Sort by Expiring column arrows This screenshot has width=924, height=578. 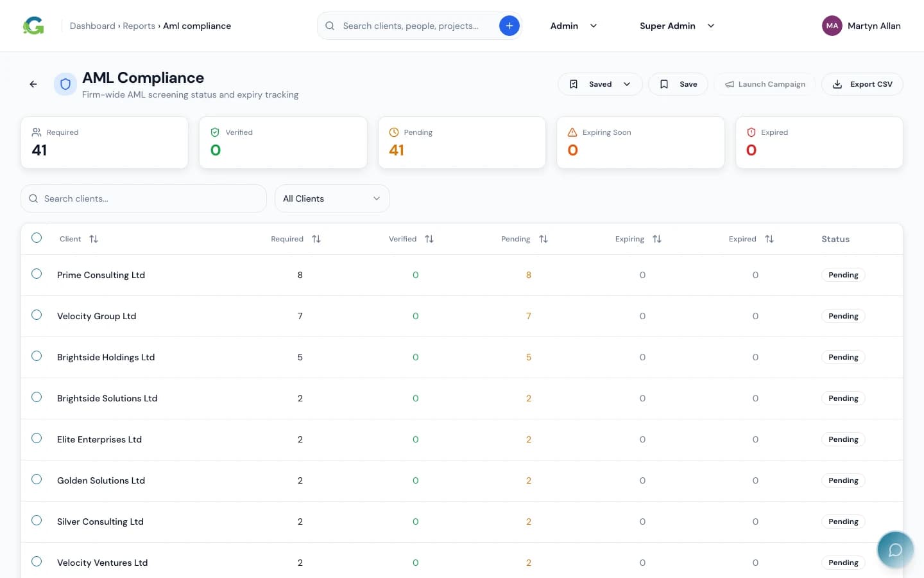[x=657, y=239]
